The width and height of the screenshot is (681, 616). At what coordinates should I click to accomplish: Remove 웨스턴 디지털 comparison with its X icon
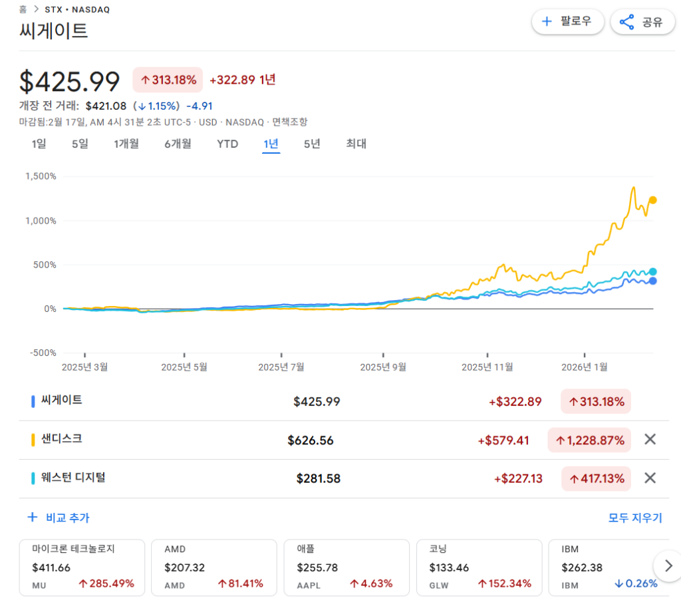point(650,478)
